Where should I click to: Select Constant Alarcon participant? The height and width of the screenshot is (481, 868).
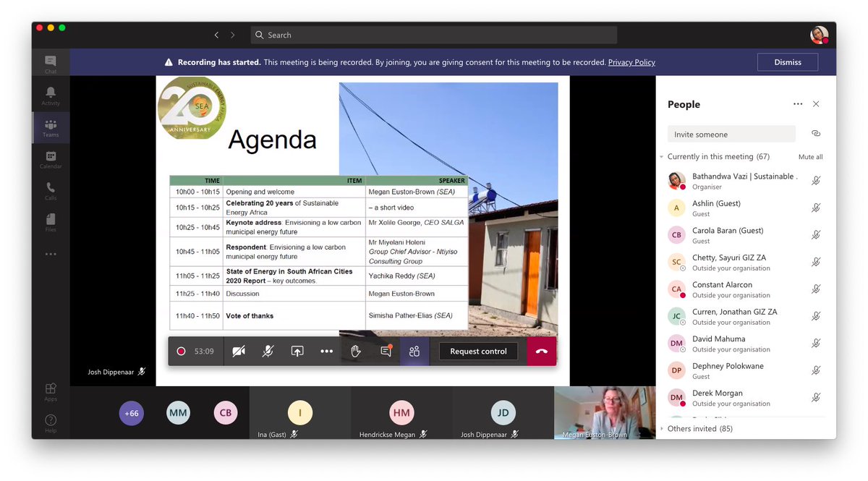745,289
